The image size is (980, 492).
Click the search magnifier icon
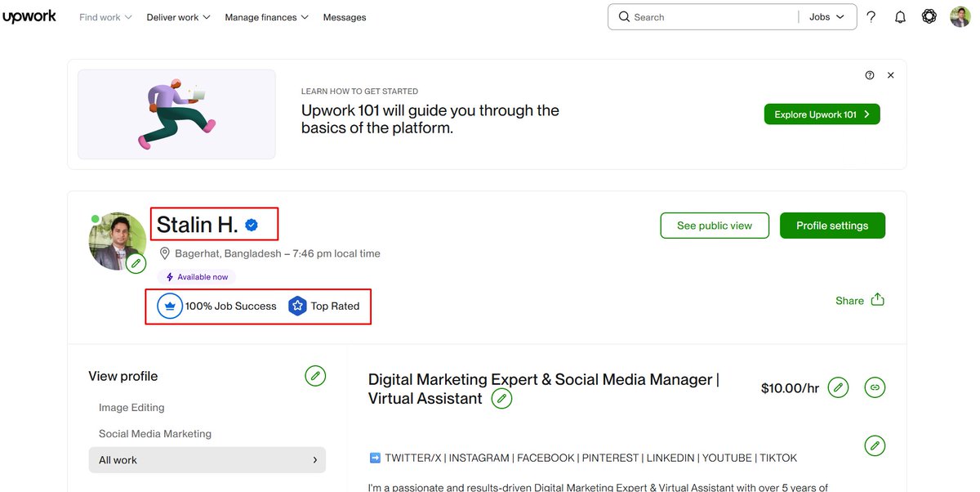624,16
